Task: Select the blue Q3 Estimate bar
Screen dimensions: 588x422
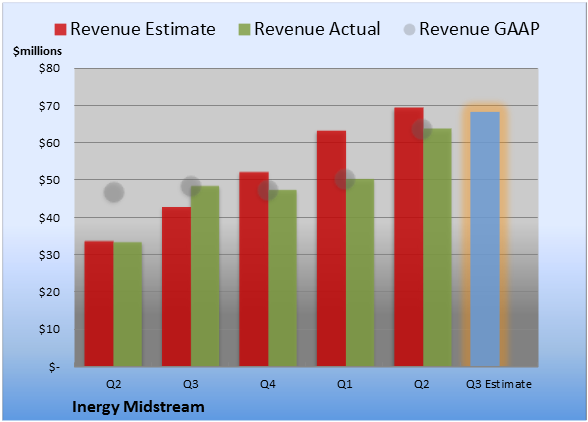Action: click(x=485, y=239)
